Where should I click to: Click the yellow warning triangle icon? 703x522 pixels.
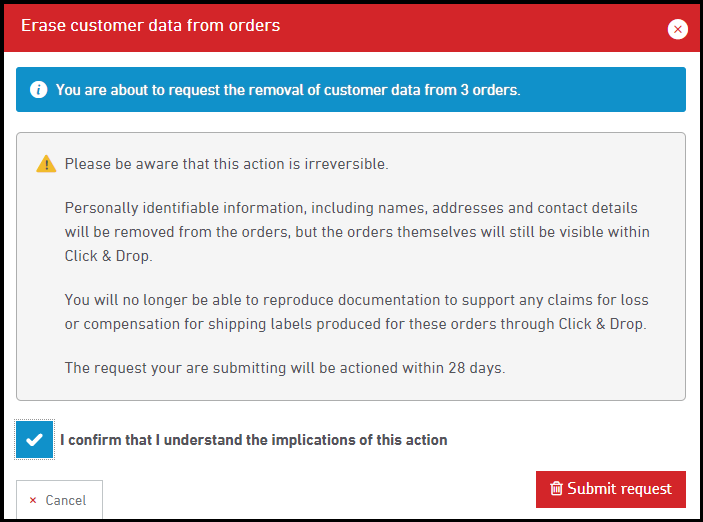[46, 164]
